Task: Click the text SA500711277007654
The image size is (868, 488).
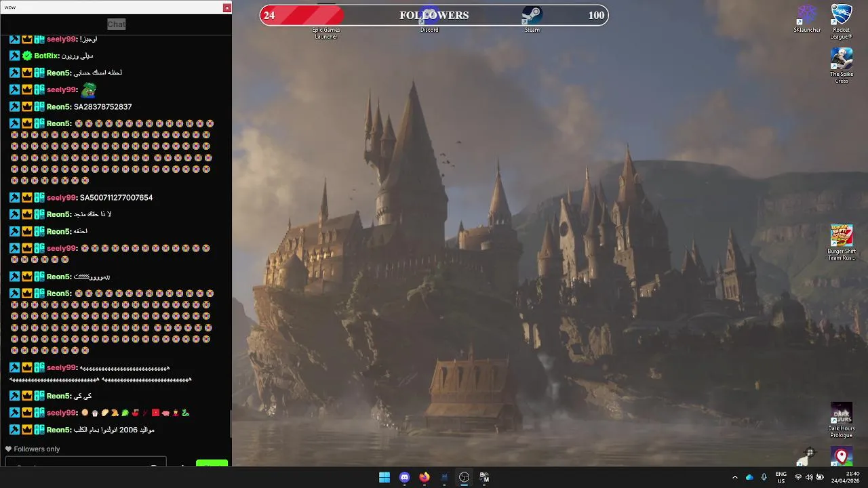Action: pos(116,197)
